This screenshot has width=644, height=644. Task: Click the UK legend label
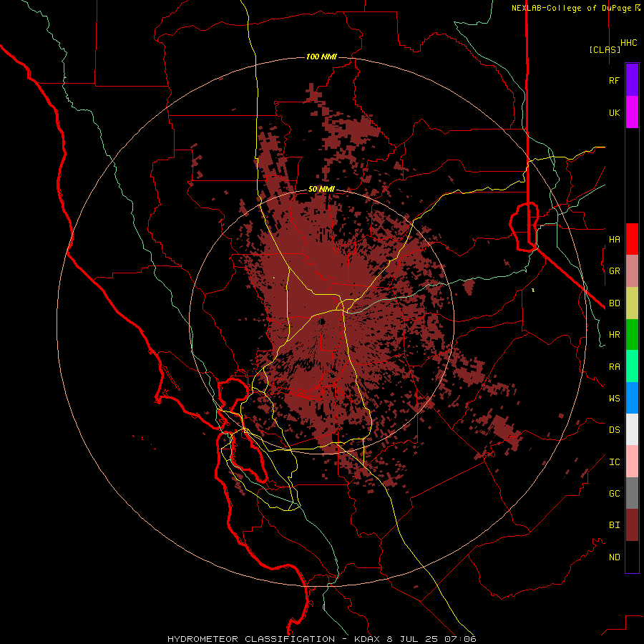point(614,112)
